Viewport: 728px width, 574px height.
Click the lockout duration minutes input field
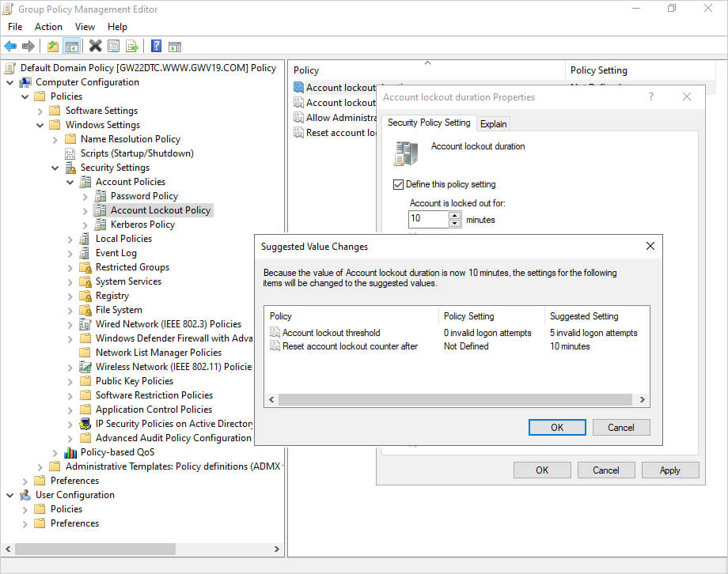[x=427, y=219]
